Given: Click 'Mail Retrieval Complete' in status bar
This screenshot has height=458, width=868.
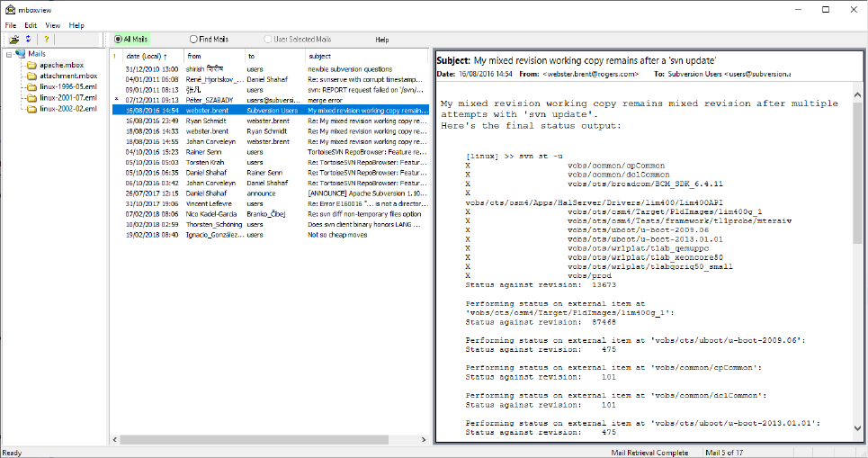Looking at the screenshot, I should (650, 453).
